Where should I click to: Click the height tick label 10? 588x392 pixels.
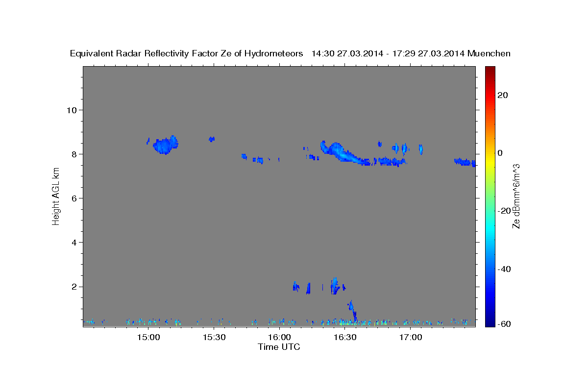[x=73, y=110]
